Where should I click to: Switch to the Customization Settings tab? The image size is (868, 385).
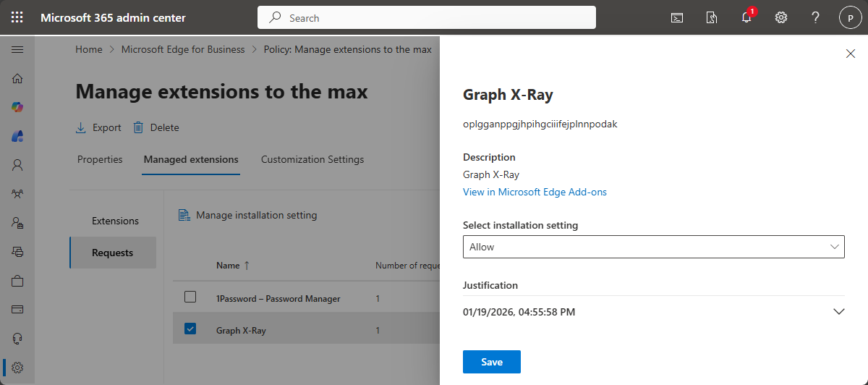[312, 159]
